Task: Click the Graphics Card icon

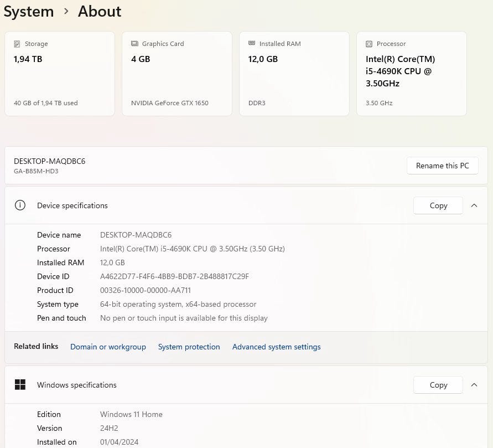Action: (134, 44)
